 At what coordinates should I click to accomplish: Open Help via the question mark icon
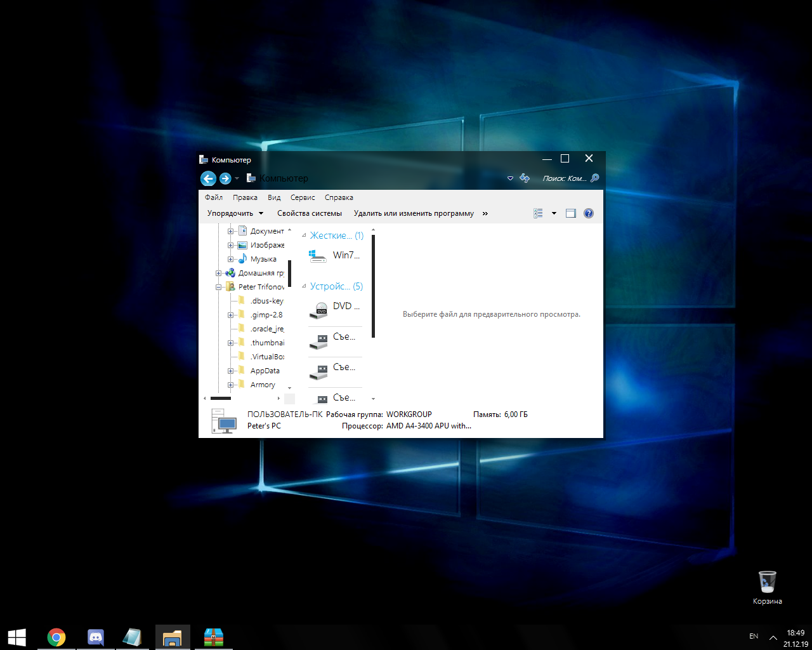pos(589,213)
